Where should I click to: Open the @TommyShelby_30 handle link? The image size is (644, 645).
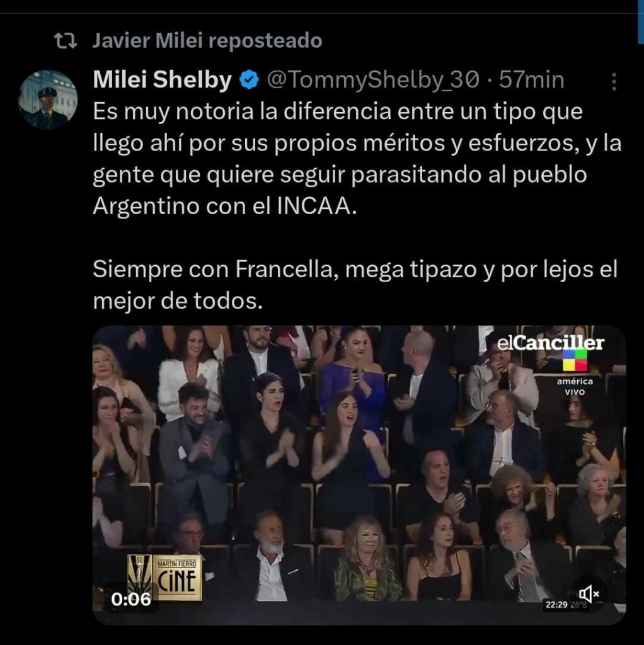tap(373, 80)
